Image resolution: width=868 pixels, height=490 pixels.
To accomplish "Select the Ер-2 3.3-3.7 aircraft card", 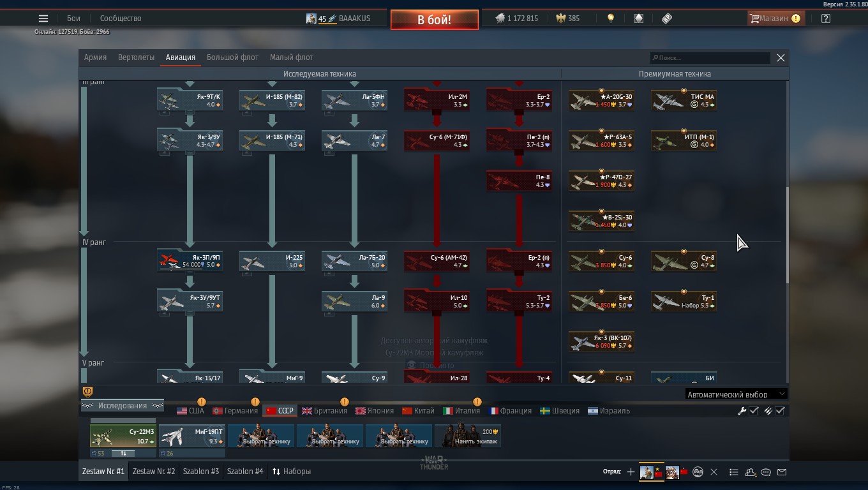I will (519, 100).
